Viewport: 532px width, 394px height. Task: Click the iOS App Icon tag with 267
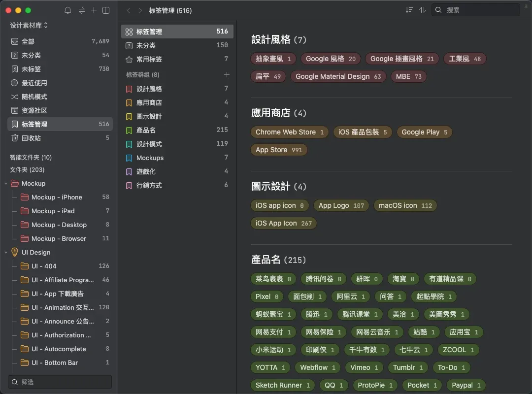coord(283,223)
